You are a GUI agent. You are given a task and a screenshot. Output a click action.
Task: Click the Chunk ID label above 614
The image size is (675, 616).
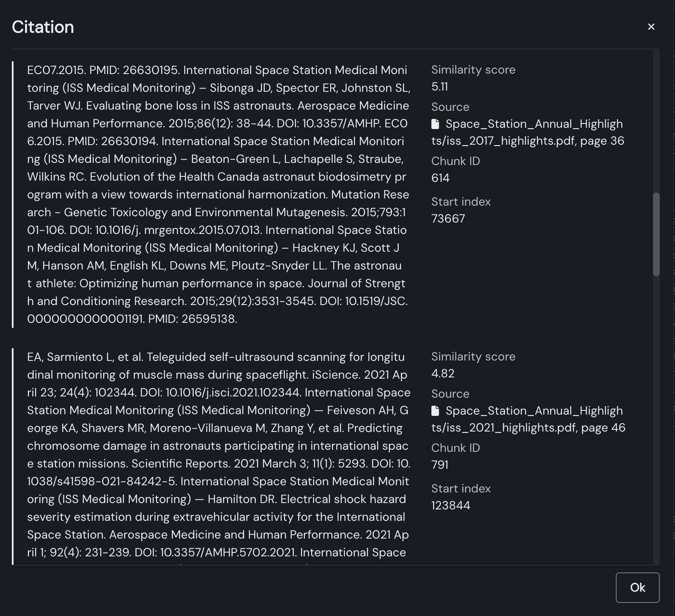click(455, 161)
